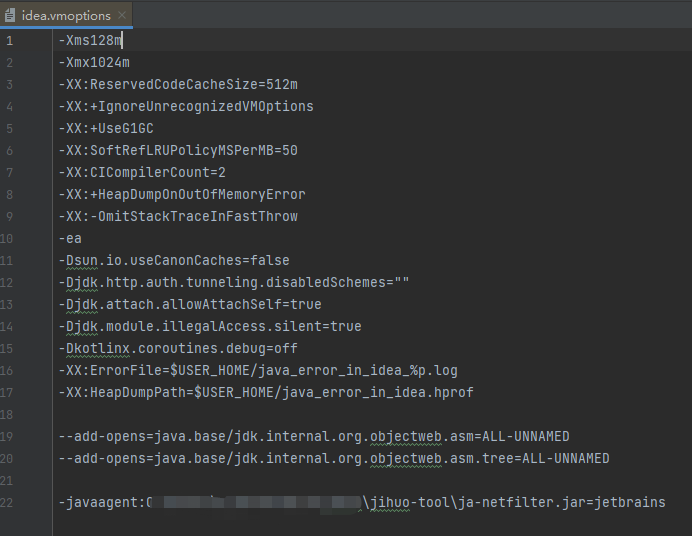Close the idea.vmoptions tab
The image size is (692, 536).
(x=122, y=15)
